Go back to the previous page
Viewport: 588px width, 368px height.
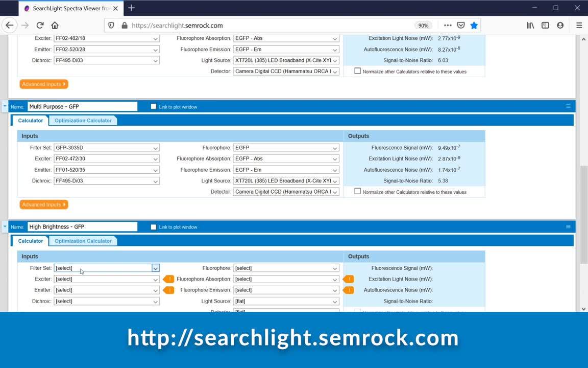click(9, 26)
